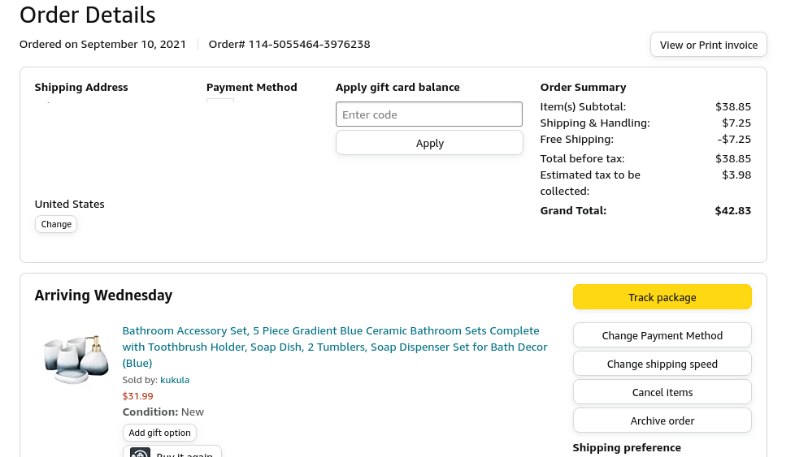Click the Shipping preference label
Viewport: 798px width, 457px height.
[x=626, y=448]
